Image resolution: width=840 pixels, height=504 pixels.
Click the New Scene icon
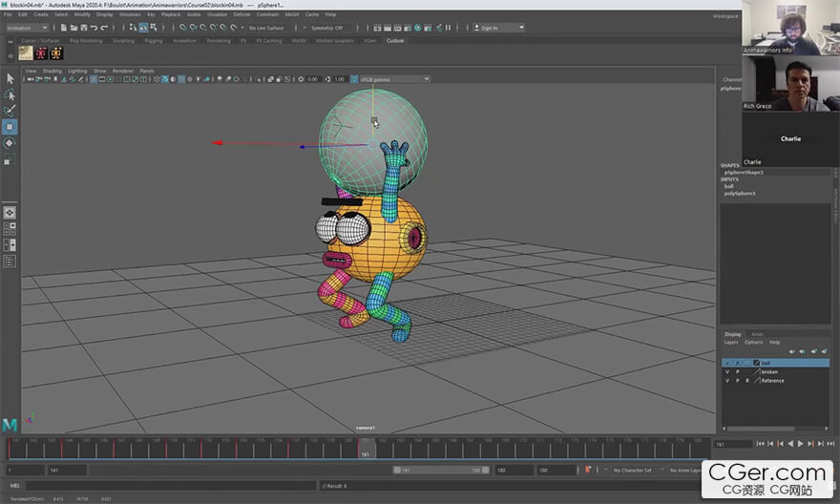64,28
